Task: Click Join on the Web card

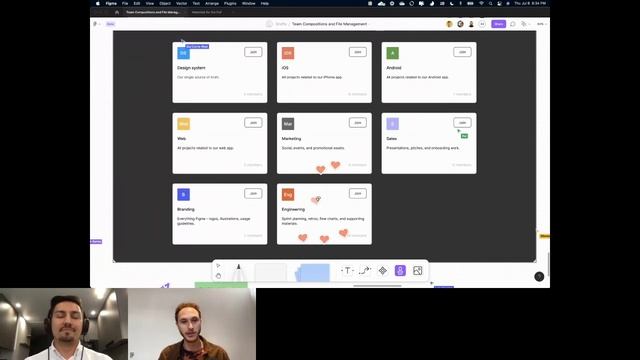Action: 253,122
